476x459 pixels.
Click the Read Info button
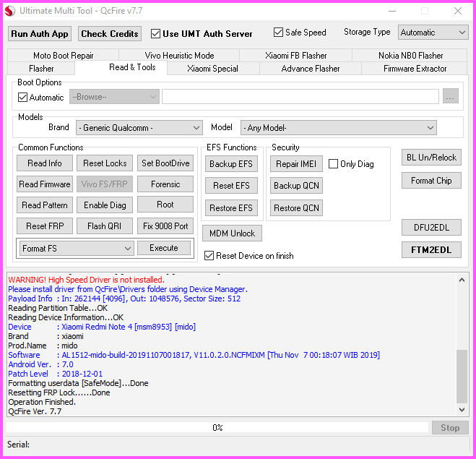(x=45, y=163)
